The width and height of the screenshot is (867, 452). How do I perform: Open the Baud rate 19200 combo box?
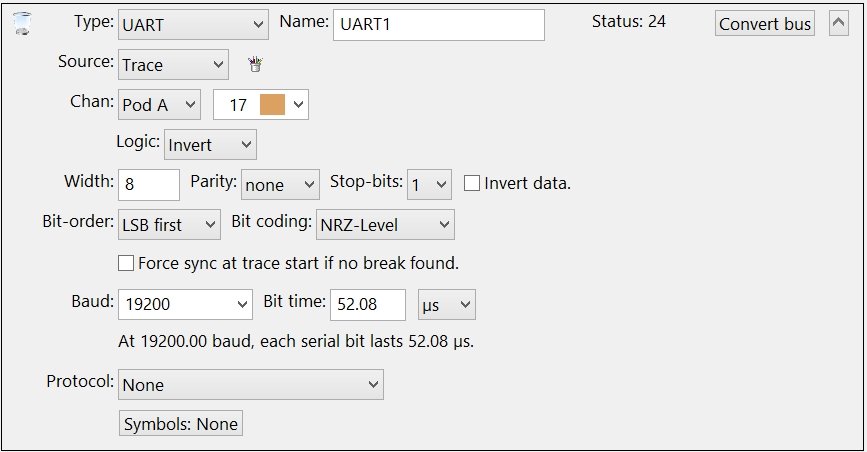tap(185, 304)
